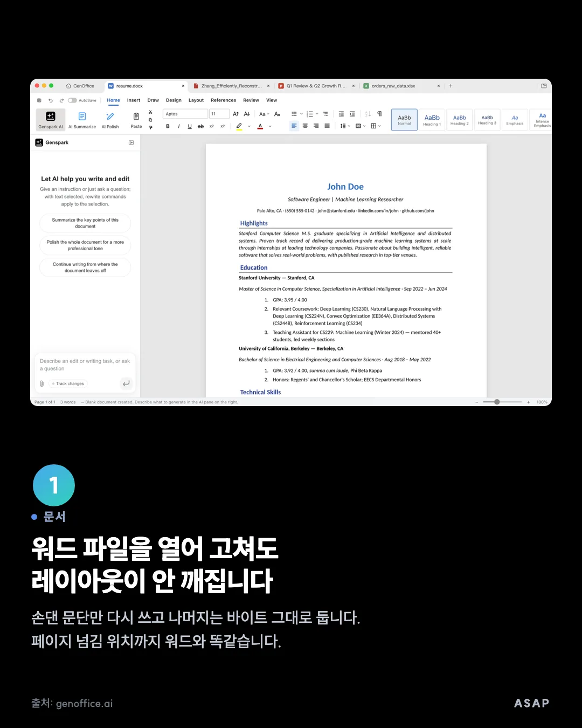
Task: Select the Format Painter brush
Action: [x=150, y=127]
